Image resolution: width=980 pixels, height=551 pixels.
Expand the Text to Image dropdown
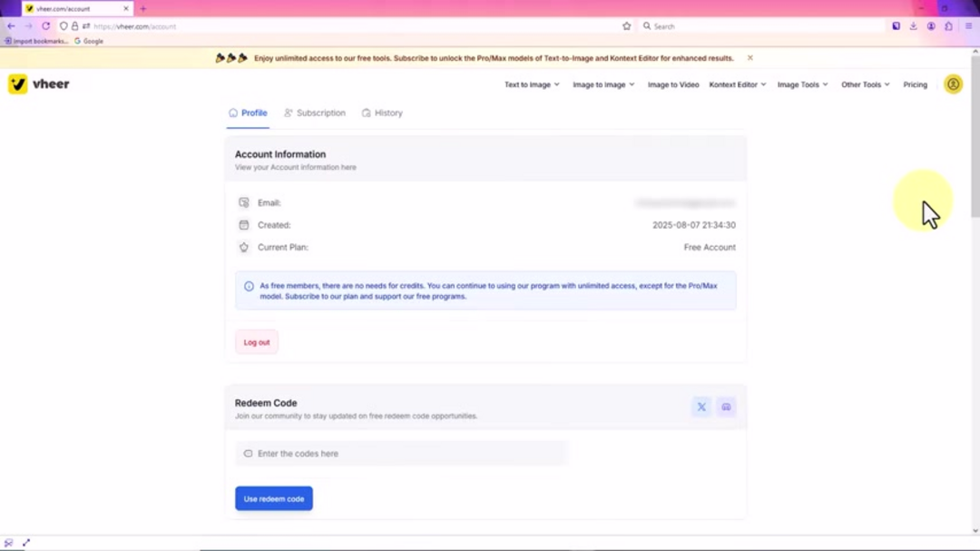[532, 84]
